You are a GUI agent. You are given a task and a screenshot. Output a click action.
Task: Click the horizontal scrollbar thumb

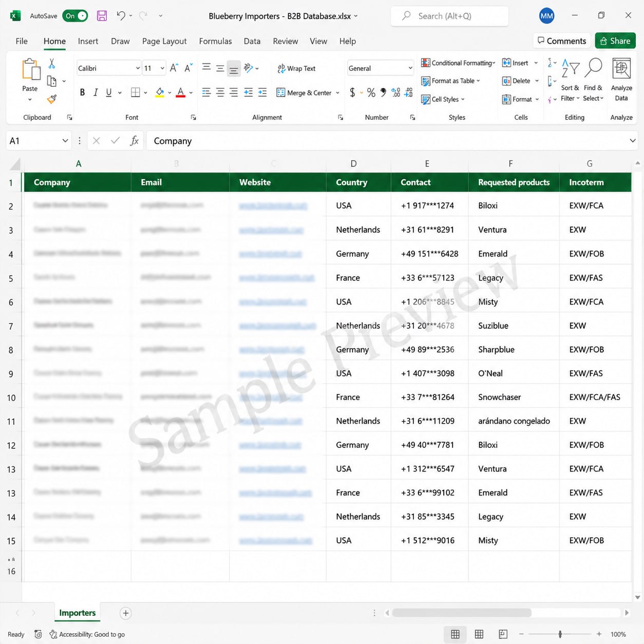click(462, 613)
